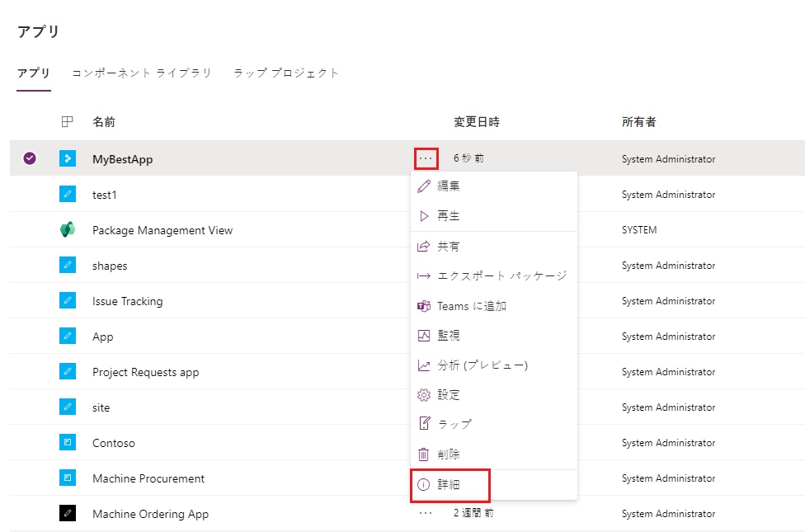Choose 再生 from the context menu
This screenshot has height=532, width=805.
pyautogui.click(x=494, y=216)
